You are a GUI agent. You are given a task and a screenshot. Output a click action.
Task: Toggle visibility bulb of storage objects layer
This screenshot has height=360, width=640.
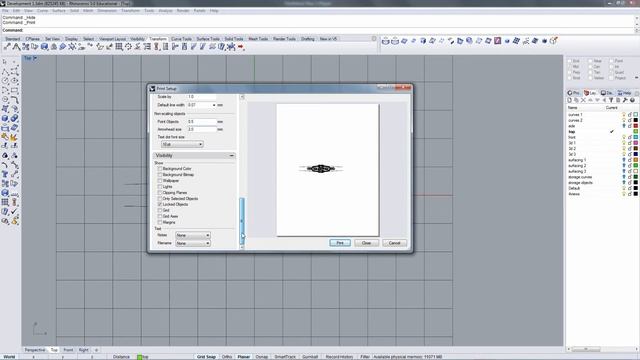click(x=624, y=182)
